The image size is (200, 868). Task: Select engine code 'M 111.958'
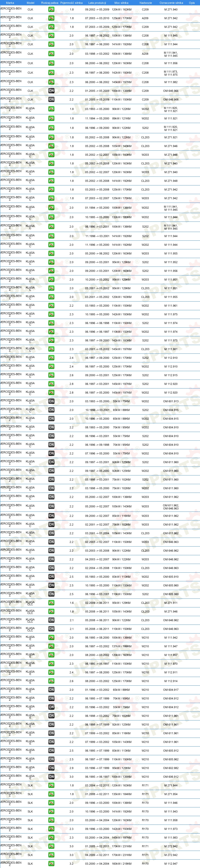171,820
